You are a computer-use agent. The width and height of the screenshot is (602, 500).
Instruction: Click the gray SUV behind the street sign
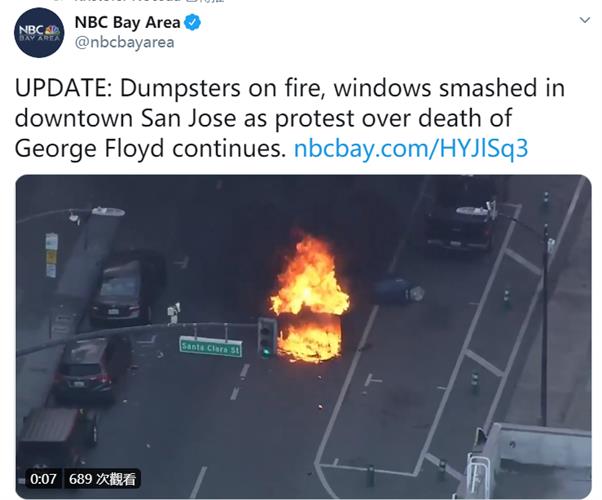point(89,367)
